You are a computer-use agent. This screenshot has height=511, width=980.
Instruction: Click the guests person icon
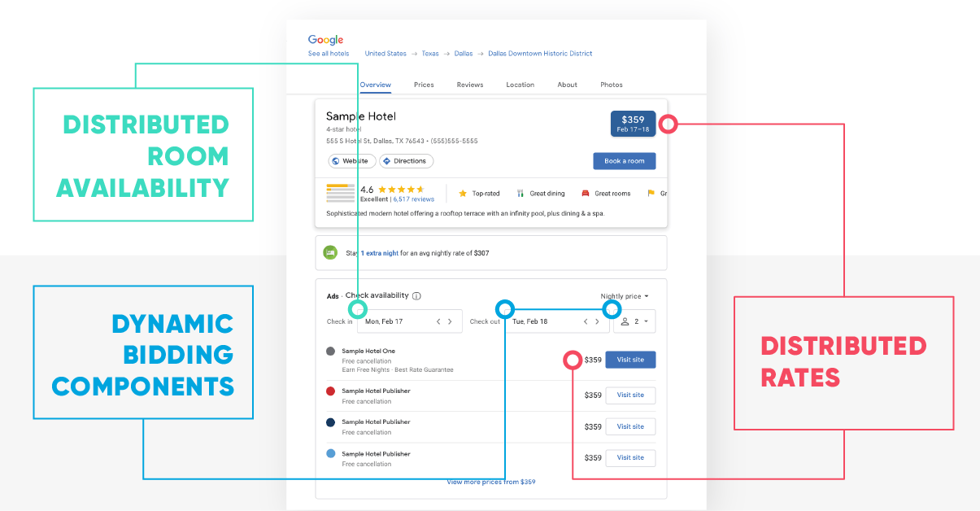coord(623,321)
